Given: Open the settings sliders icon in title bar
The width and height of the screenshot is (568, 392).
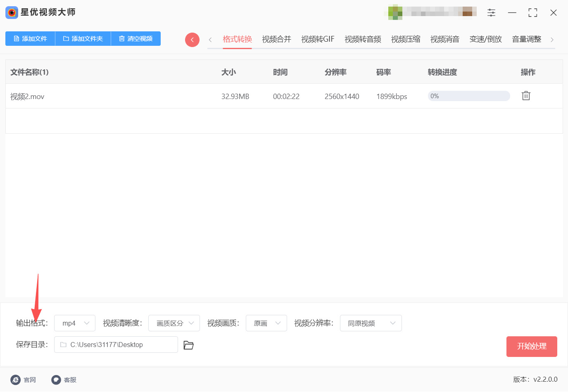Looking at the screenshot, I should tap(491, 12).
